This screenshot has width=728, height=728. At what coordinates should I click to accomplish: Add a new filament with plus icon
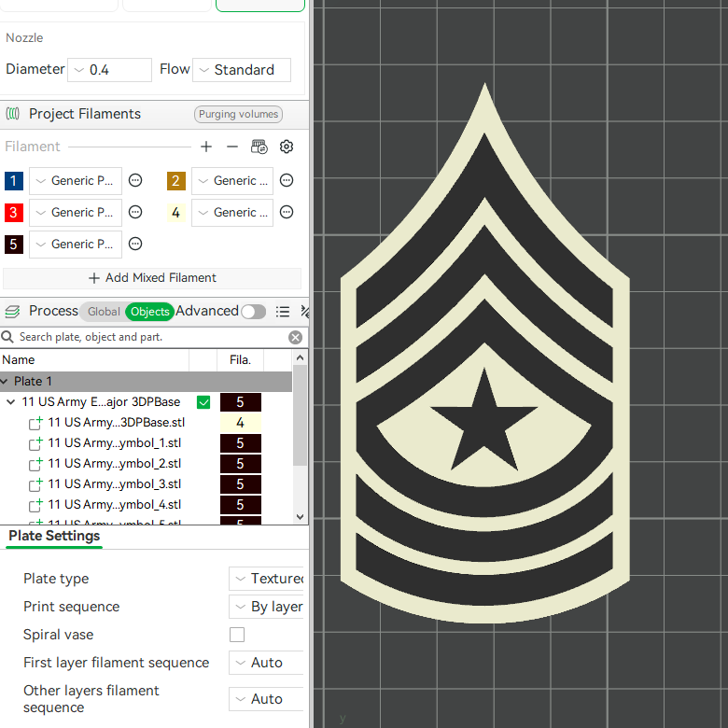click(206, 147)
